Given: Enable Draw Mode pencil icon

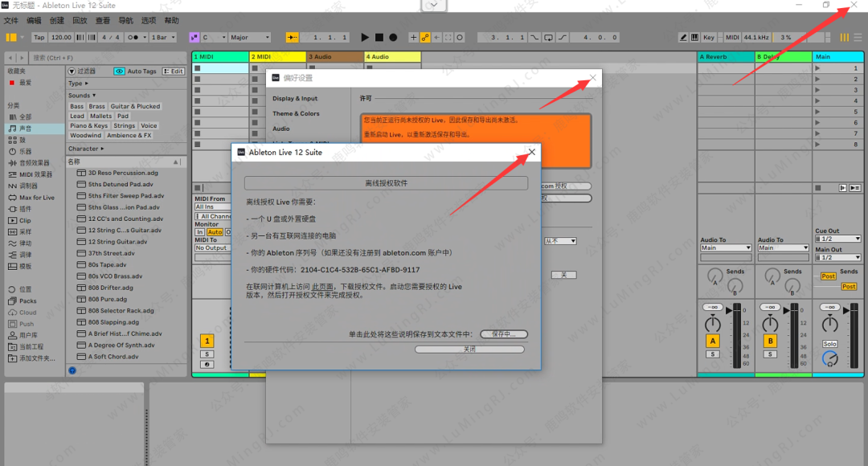Looking at the screenshot, I should pyautogui.click(x=683, y=37).
